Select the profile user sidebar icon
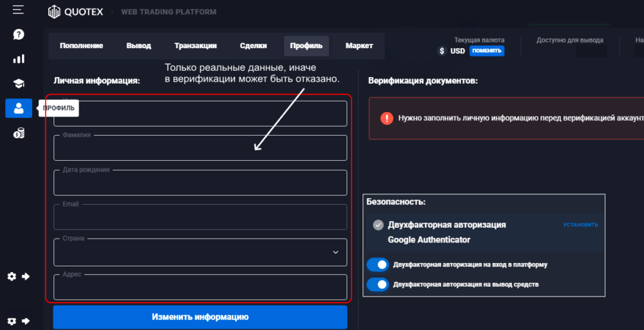This screenshot has width=644, height=330. 19,108
